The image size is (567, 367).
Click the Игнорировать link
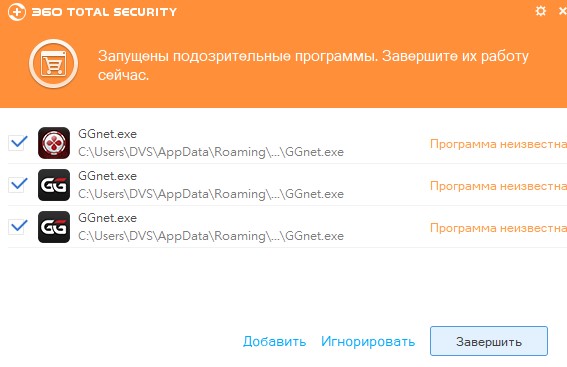tap(368, 342)
